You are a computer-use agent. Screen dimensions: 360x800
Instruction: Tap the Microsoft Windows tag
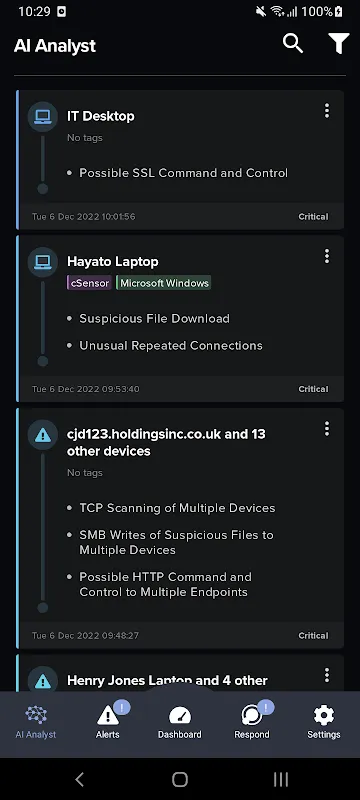point(164,283)
